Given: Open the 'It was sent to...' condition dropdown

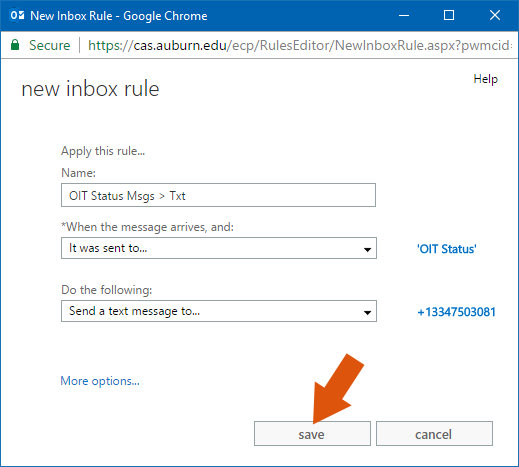Looking at the screenshot, I should (219, 248).
